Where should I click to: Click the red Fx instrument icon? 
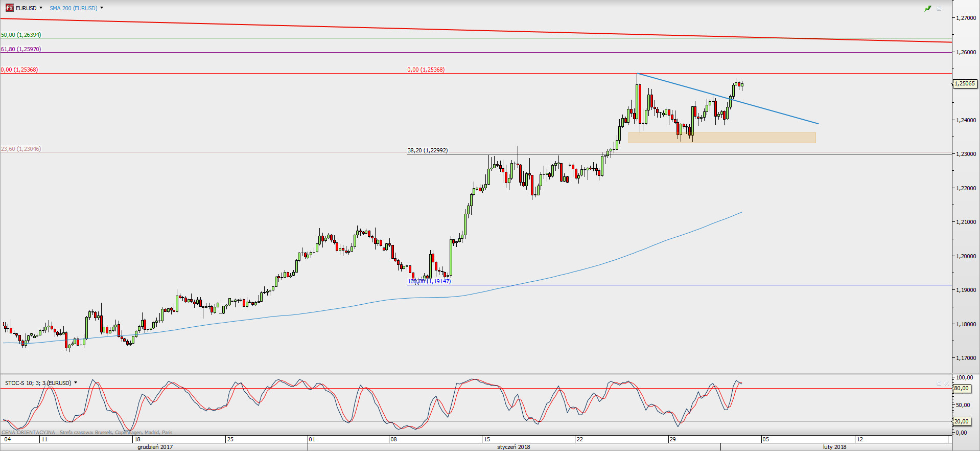(9, 8)
